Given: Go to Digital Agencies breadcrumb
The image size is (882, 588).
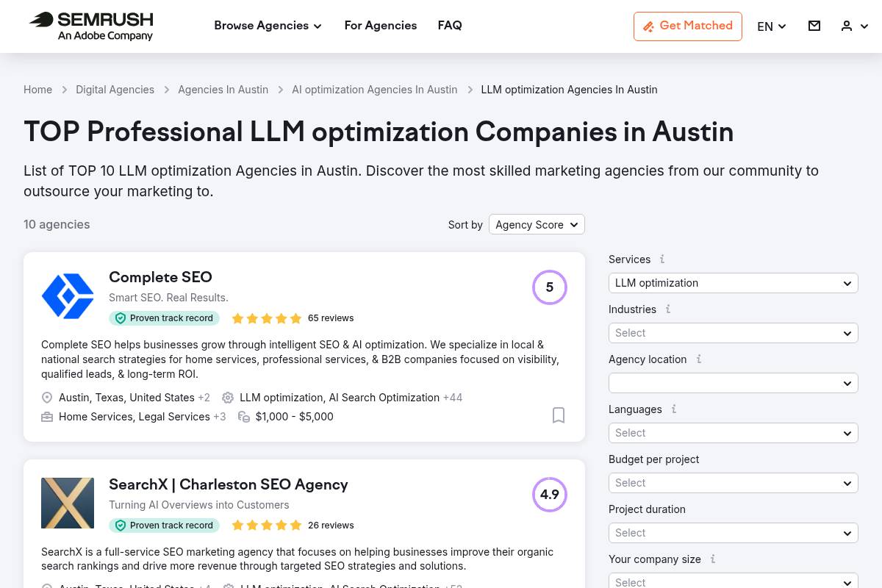Looking at the screenshot, I should tap(115, 90).
